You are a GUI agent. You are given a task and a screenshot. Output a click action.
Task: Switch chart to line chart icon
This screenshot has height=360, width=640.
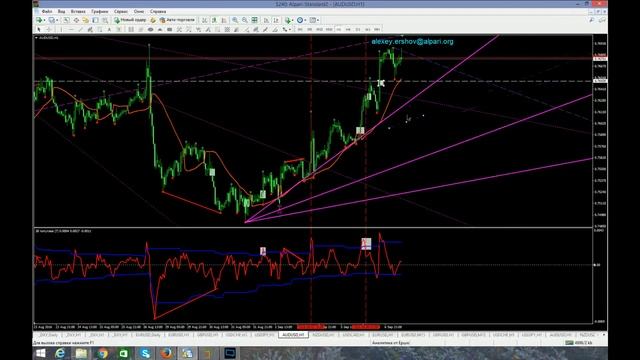pos(224,20)
